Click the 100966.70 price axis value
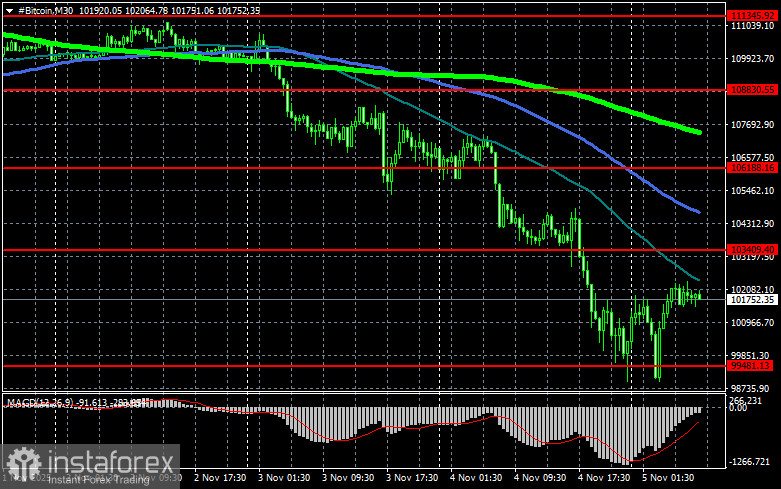The height and width of the screenshot is (489, 781). click(x=752, y=323)
